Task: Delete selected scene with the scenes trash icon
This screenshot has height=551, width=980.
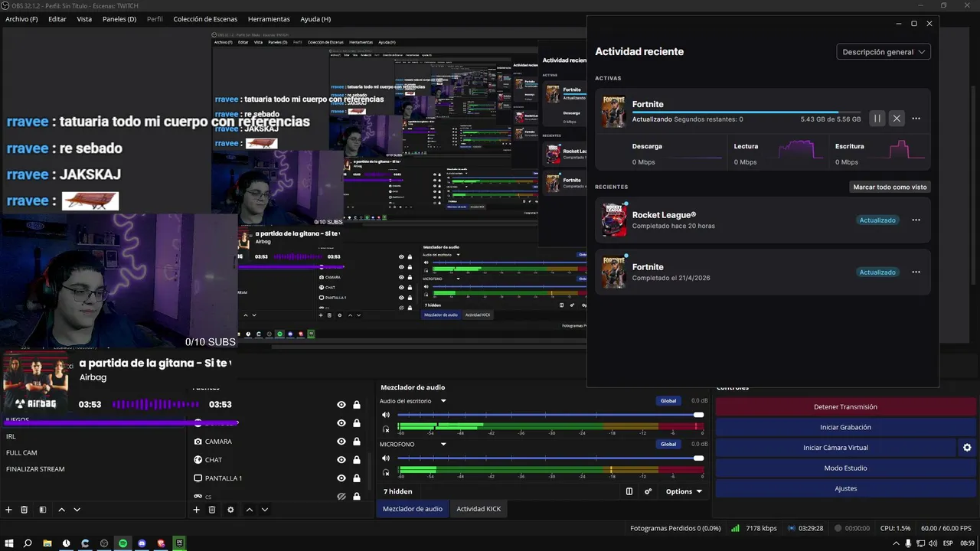Action: [x=24, y=510]
